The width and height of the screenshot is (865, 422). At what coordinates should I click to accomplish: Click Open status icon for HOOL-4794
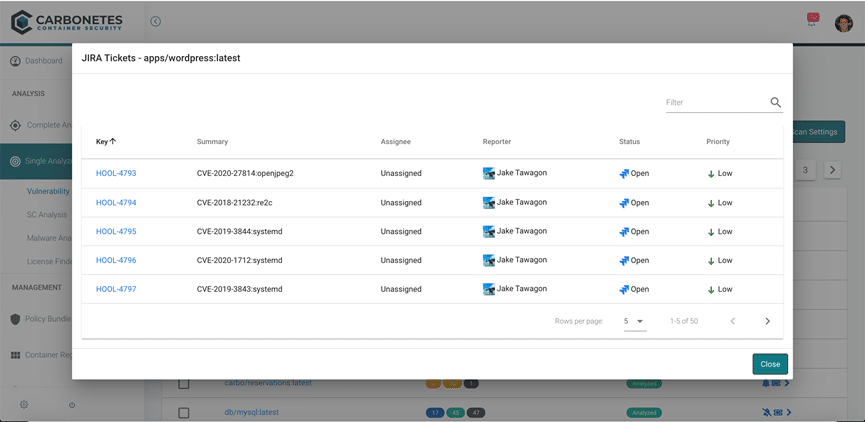point(624,203)
